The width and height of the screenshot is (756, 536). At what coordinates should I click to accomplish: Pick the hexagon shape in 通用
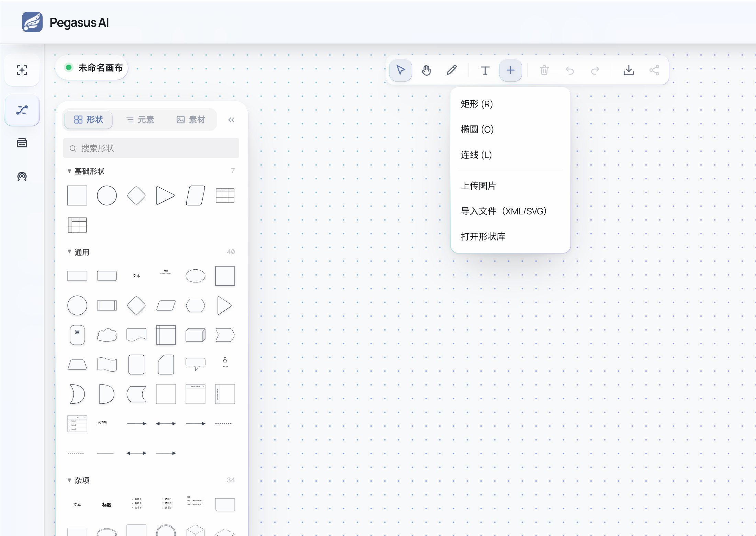pos(196,305)
